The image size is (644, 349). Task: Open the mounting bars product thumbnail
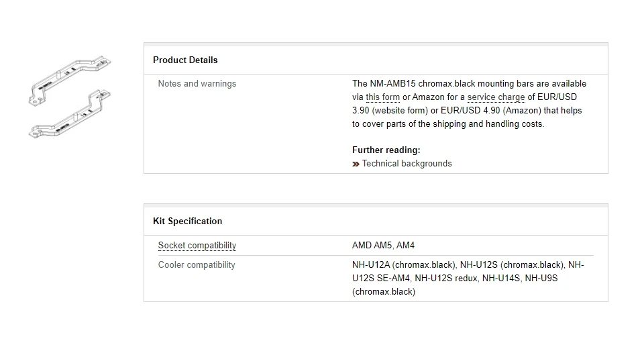click(x=70, y=97)
